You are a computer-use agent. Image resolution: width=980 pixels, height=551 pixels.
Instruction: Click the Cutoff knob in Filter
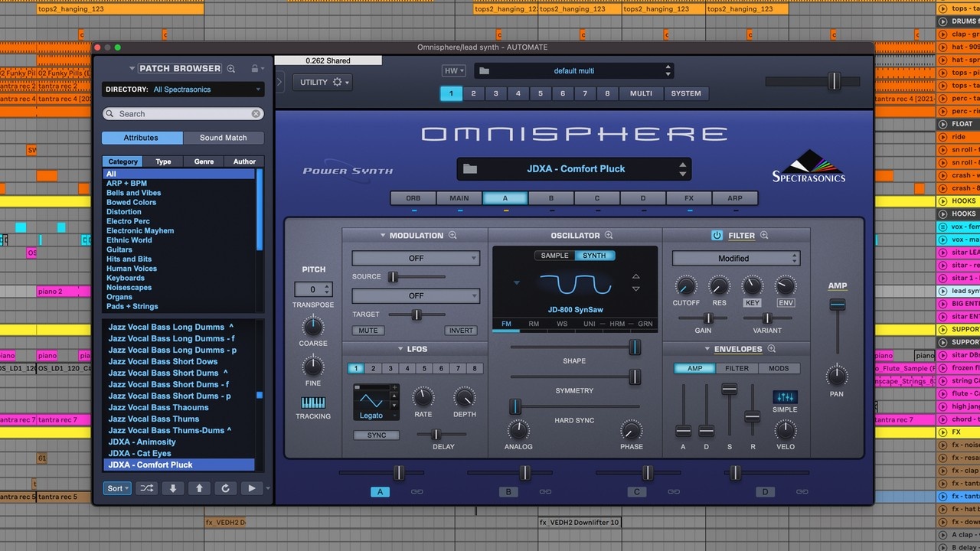coord(685,287)
